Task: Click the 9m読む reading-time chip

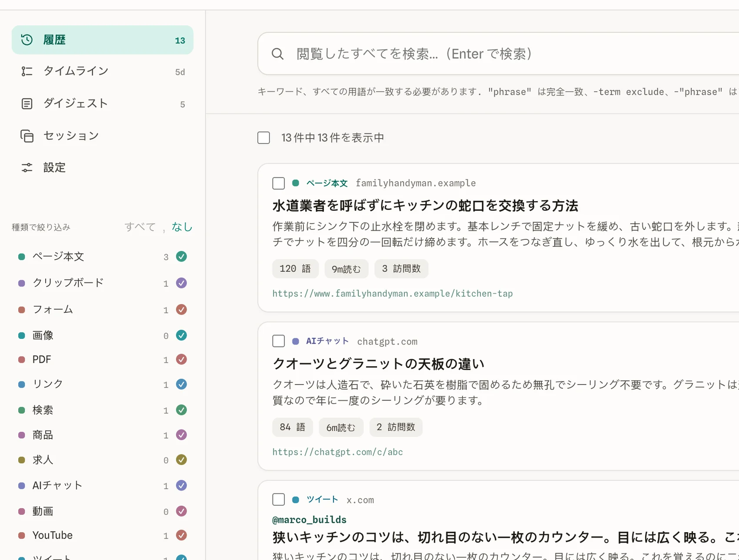Action: pos(346,269)
